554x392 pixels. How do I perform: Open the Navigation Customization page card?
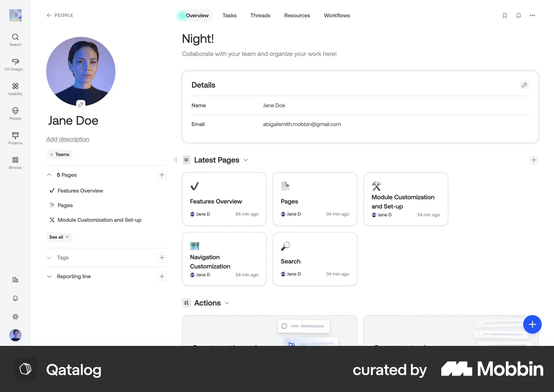pyautogui.click(x=224, y=259)
